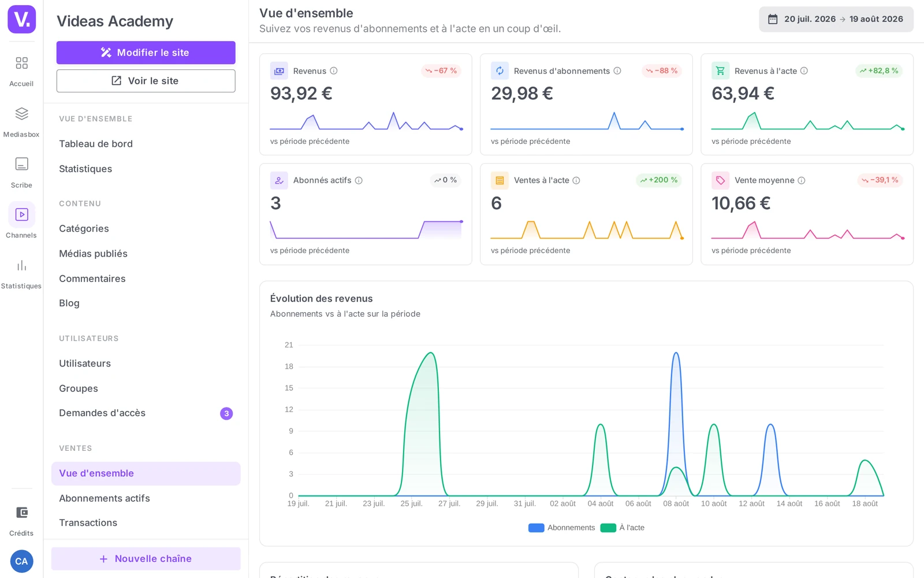Viewport: 924px width, 578px height.
Task: Click the -67 % revenue badge
Action: click(x=441, y=71)
